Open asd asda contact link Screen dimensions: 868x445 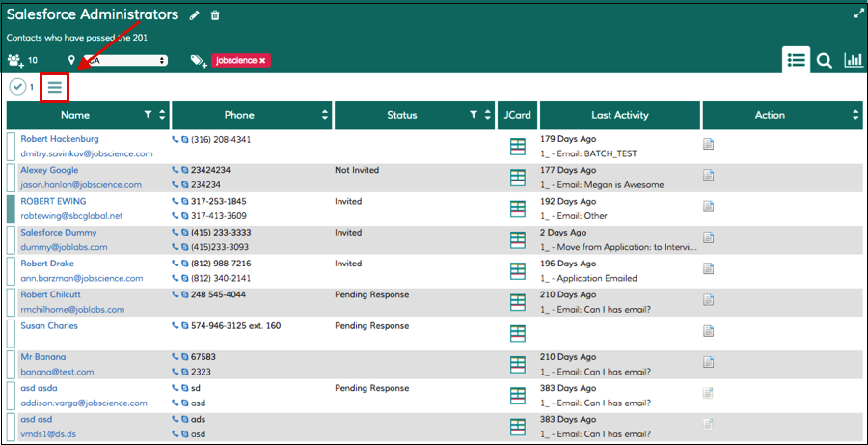[39, 388]
